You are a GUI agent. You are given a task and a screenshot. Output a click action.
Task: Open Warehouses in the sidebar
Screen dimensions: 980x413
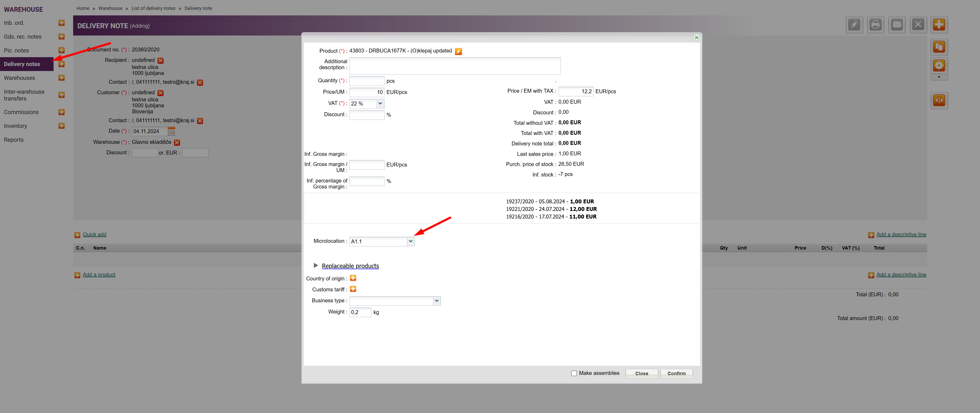tap(19, 78)
